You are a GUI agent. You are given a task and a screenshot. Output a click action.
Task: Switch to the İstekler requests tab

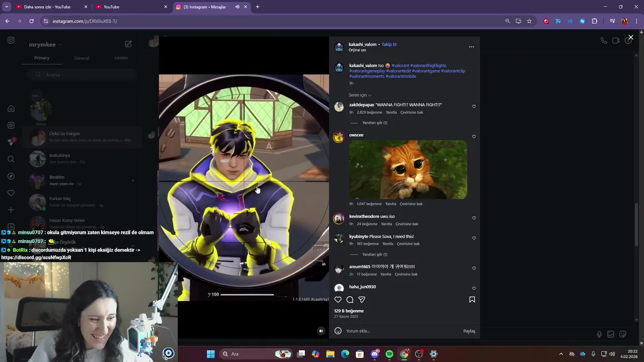pyautogui.click(x=121, y=58)
